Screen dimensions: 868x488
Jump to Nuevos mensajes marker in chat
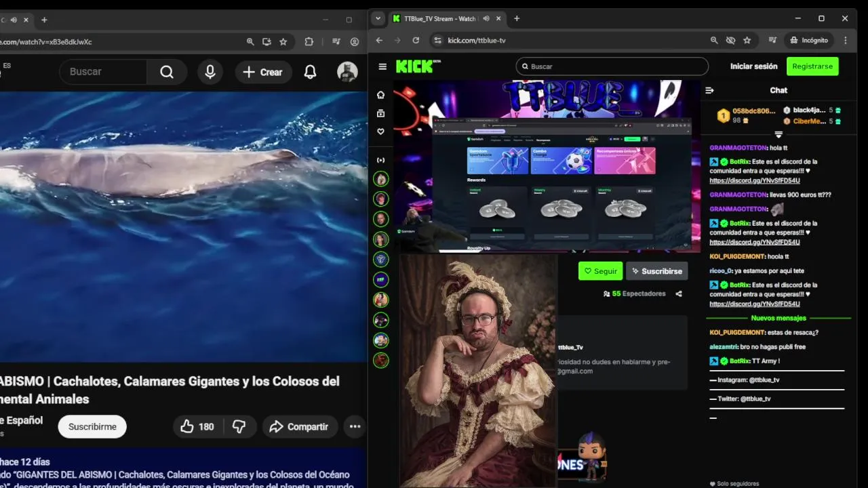pos(778,318)
